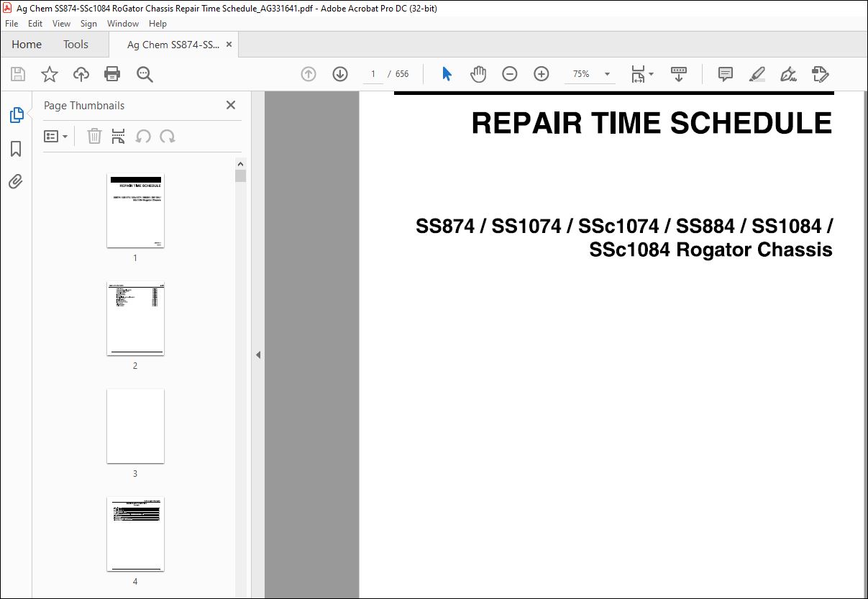
Task: Zoom out with the minus button
Action: [510, 74]
